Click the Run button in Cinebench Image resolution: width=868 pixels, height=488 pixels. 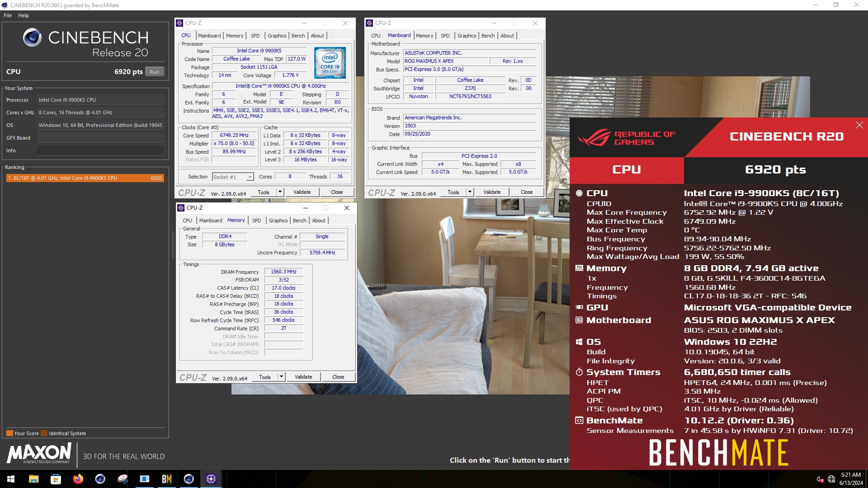point(154,72)
